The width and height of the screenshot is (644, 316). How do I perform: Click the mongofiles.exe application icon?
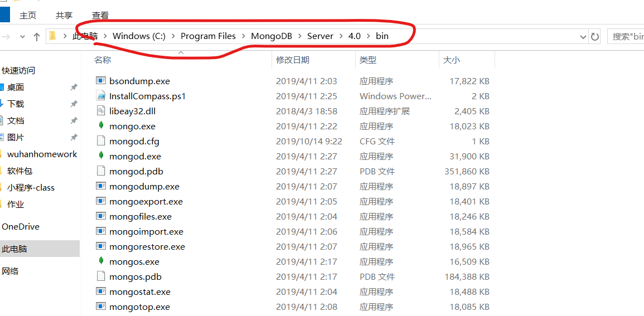point(100,216)
